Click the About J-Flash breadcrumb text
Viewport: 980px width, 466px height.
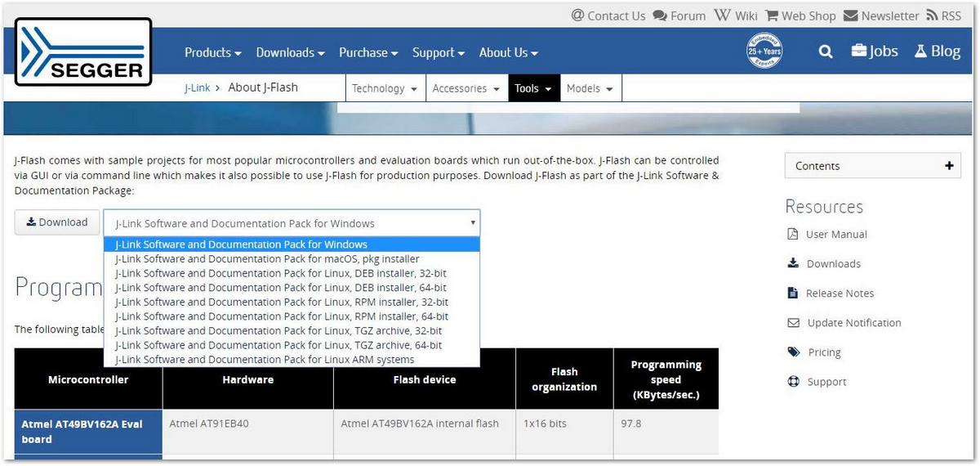tap(263, 87)
